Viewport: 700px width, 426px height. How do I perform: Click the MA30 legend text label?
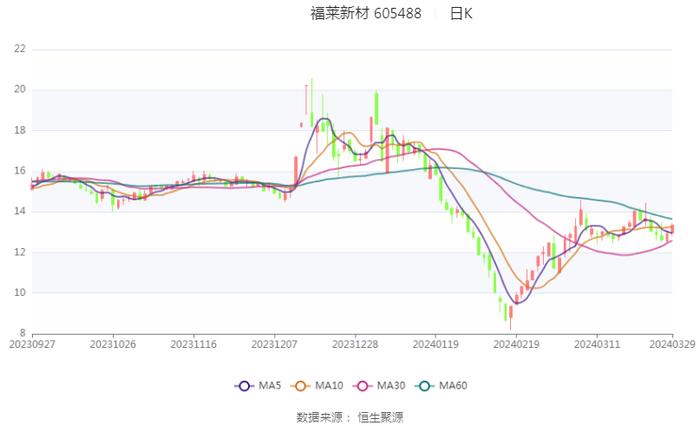tap(390, 386)
